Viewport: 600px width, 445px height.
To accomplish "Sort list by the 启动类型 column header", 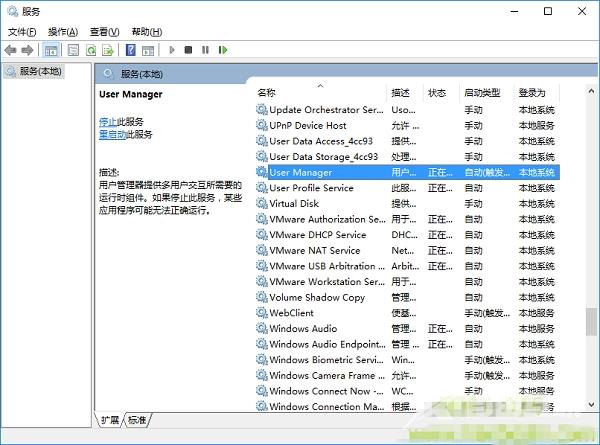I will coord(482,92).
